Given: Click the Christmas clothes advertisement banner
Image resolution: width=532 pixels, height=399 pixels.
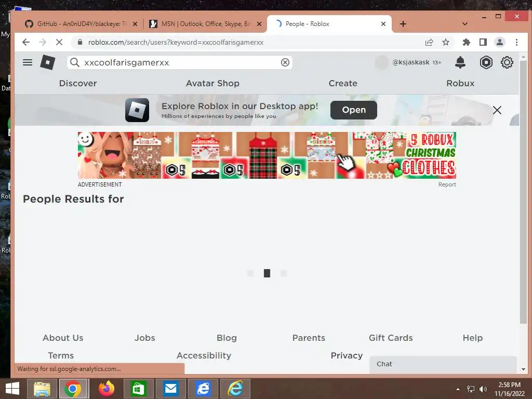Looking at the screenshot, I should [267, 155].
